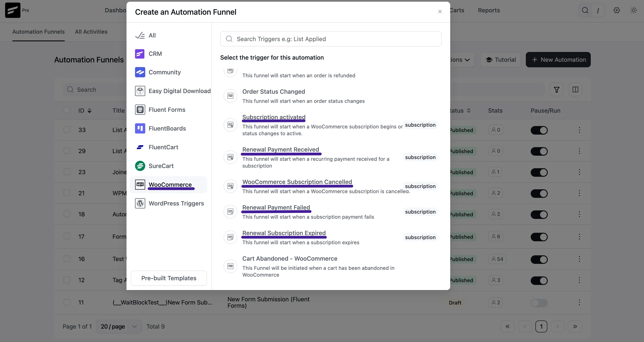The width and height of the screenshot is (644, 342).
Task: Click the 54 subscribers stat for funnel 16
Action: (x=497, y=259)
